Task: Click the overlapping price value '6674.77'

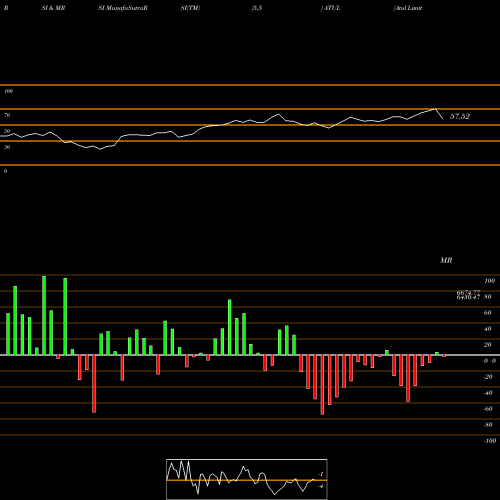Action: 468,292
